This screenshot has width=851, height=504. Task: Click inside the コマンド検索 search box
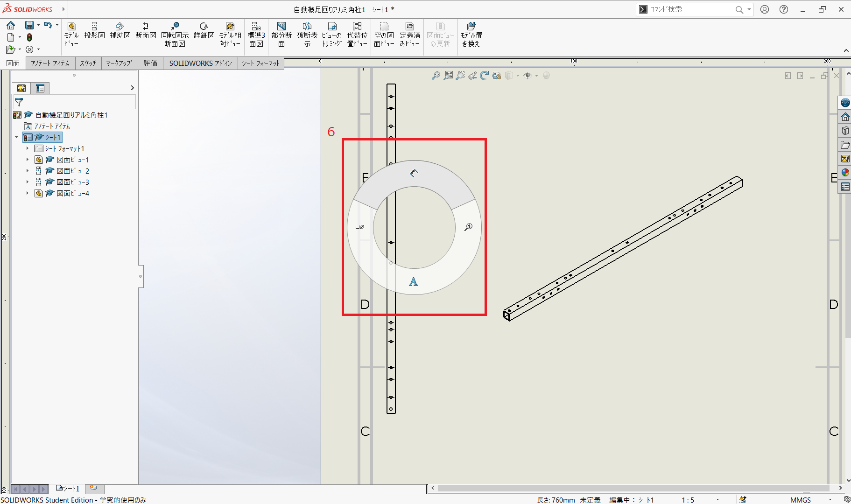click(x=690, y=9)
